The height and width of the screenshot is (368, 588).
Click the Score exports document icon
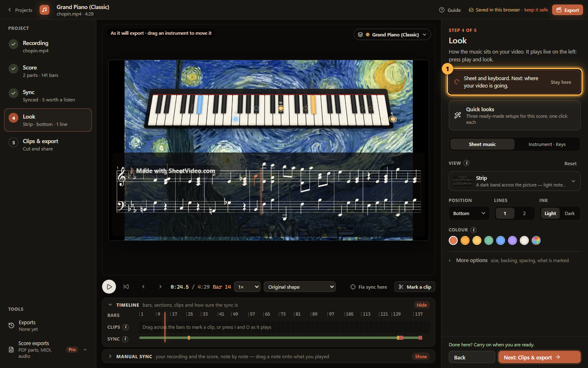[11, 350]
